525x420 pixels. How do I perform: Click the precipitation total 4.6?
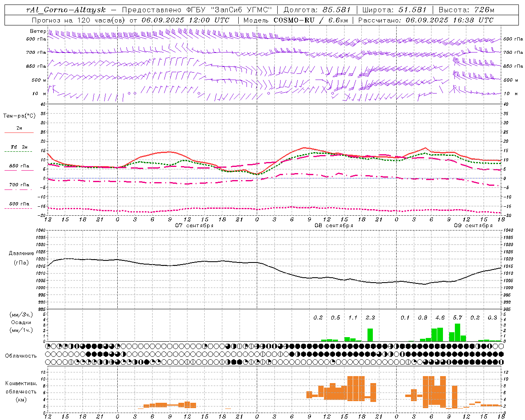click(x=440, y=318)
